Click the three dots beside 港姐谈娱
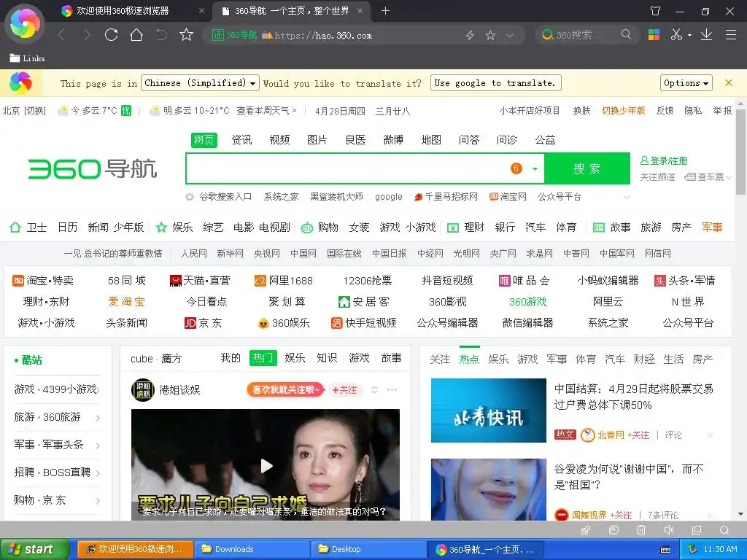Image resolution: width=747 pixels, height=560 pixels. [392, 389]
